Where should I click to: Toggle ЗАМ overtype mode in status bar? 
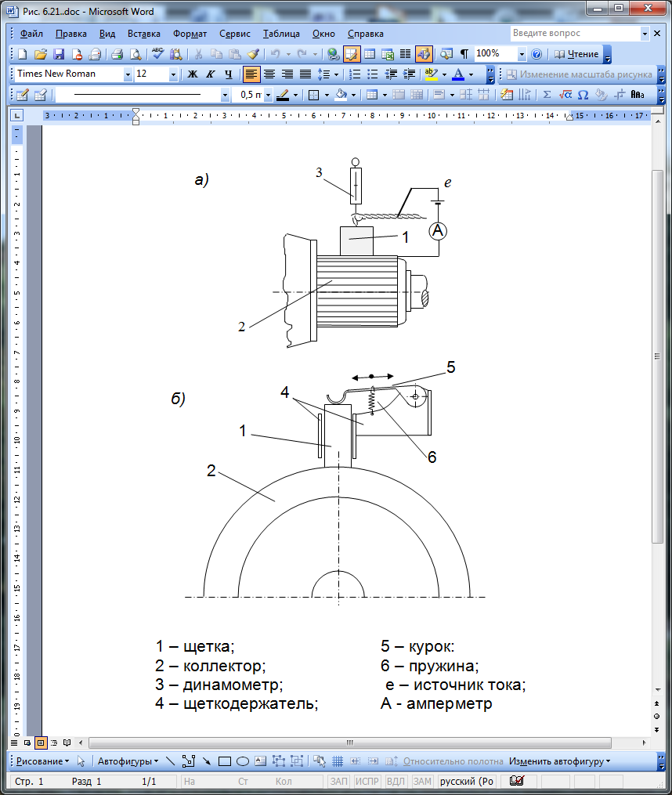422,782
